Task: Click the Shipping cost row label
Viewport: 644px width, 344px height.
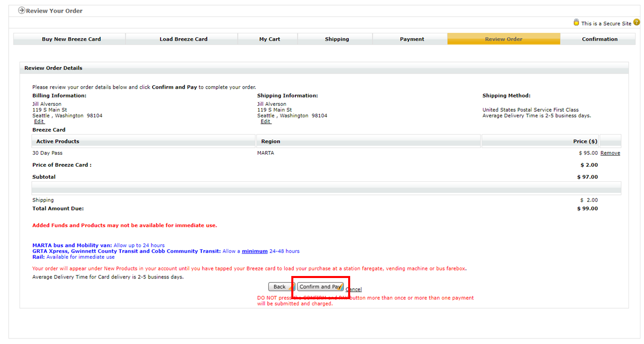Action: point(43,200)
